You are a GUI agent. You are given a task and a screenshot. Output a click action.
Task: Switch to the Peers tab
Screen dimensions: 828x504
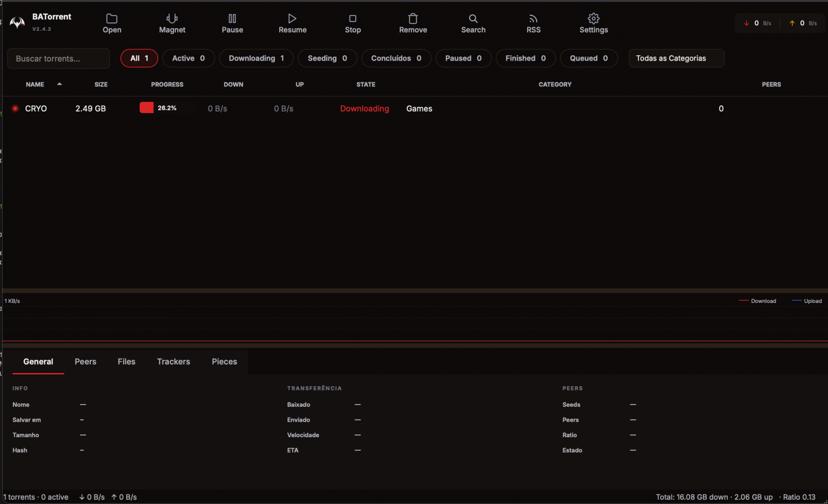coord(85,362)
